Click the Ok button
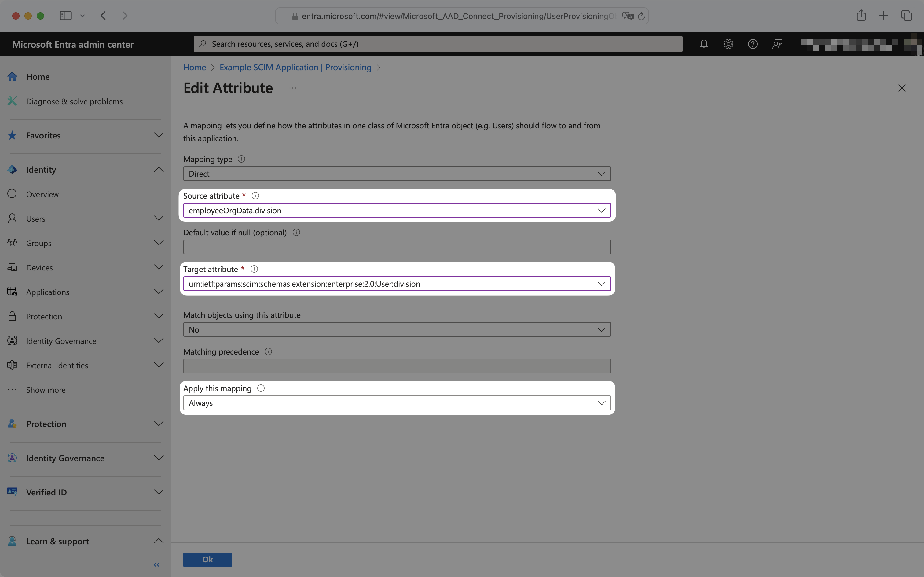 [207, 560]
